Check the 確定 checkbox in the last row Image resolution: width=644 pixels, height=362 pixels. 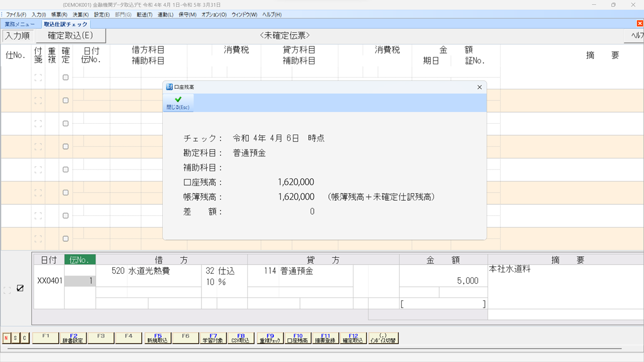(66, 239)
